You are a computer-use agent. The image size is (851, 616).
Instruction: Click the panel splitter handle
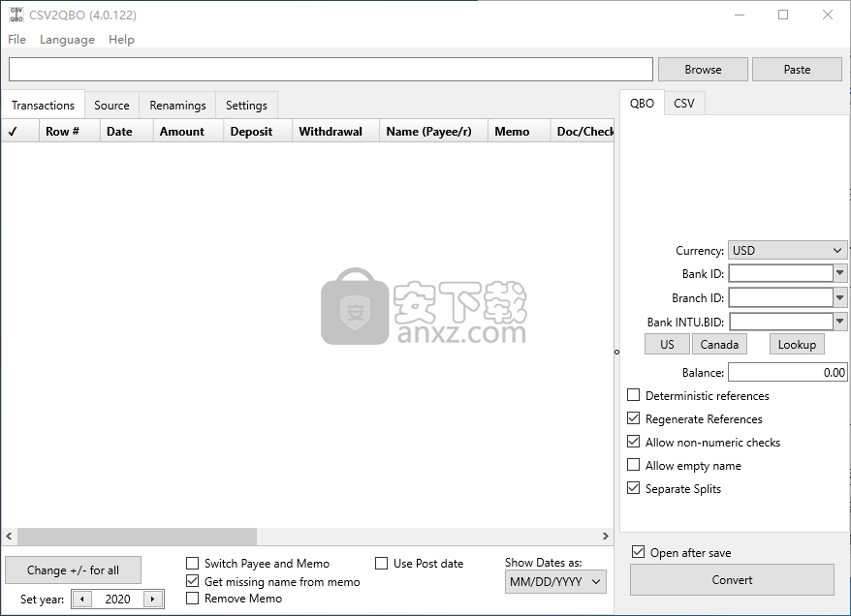point(616,352)
